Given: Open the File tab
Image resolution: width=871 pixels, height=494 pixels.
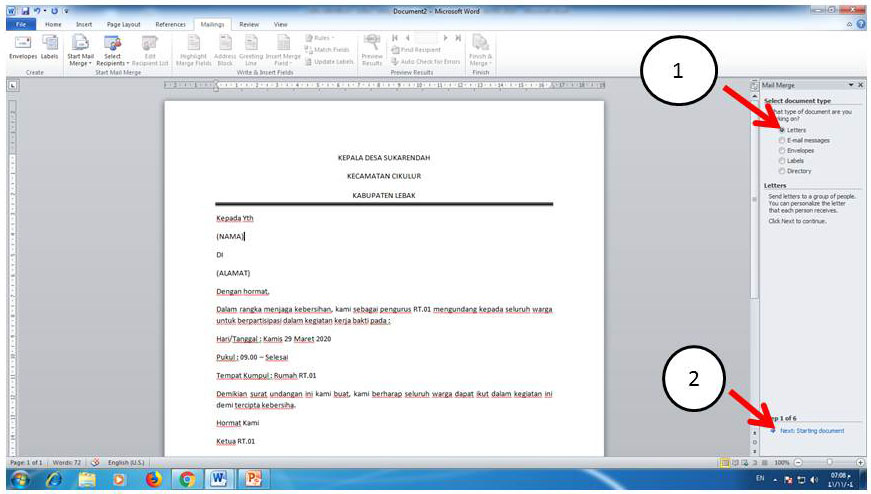Looking at the screenshot, I should tap(21, 24).
